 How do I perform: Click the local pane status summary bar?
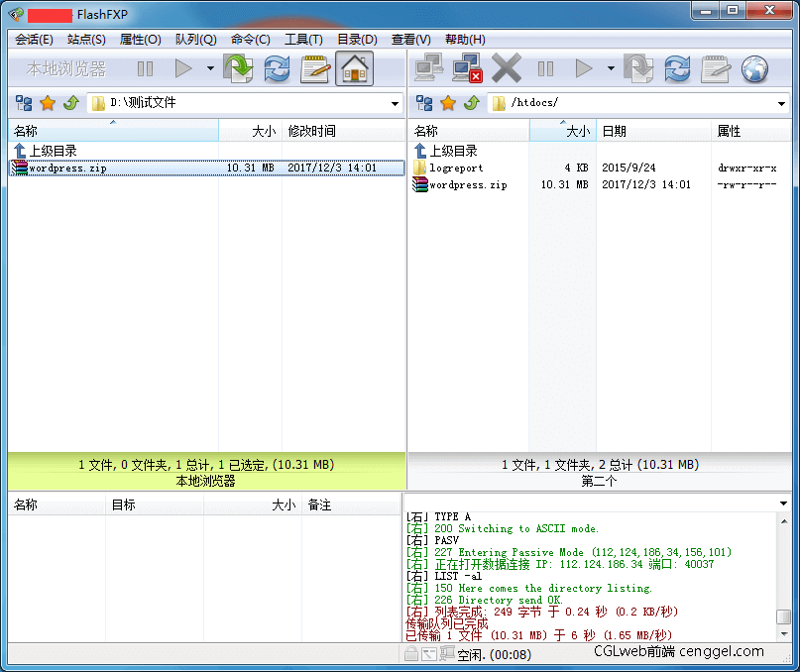[x=206, y=472]
